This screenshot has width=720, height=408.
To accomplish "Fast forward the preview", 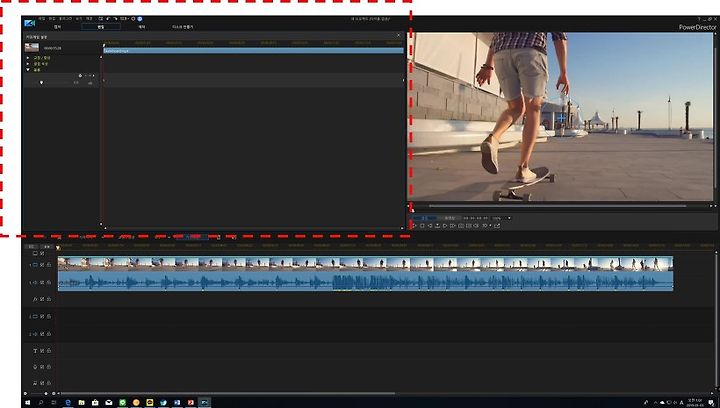I will point(452,226).
